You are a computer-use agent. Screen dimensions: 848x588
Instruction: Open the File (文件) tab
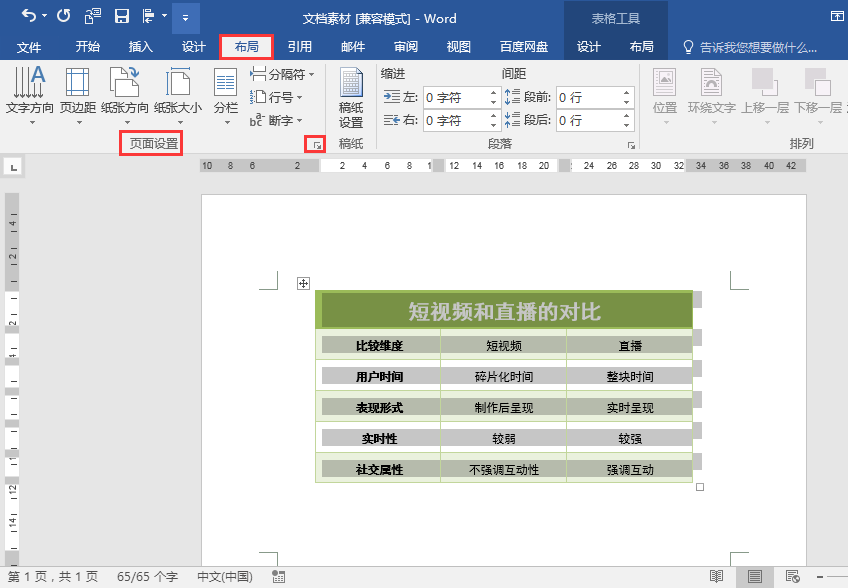tap(29, 47)
